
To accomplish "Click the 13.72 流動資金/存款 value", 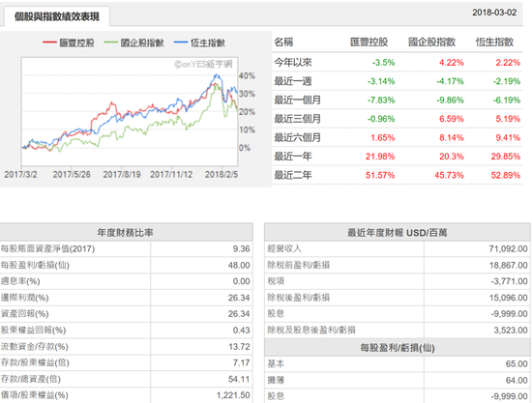I will [x=239, y=347].
